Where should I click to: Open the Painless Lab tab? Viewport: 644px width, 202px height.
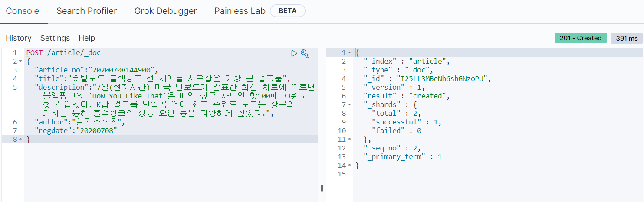tap(240, 11)
